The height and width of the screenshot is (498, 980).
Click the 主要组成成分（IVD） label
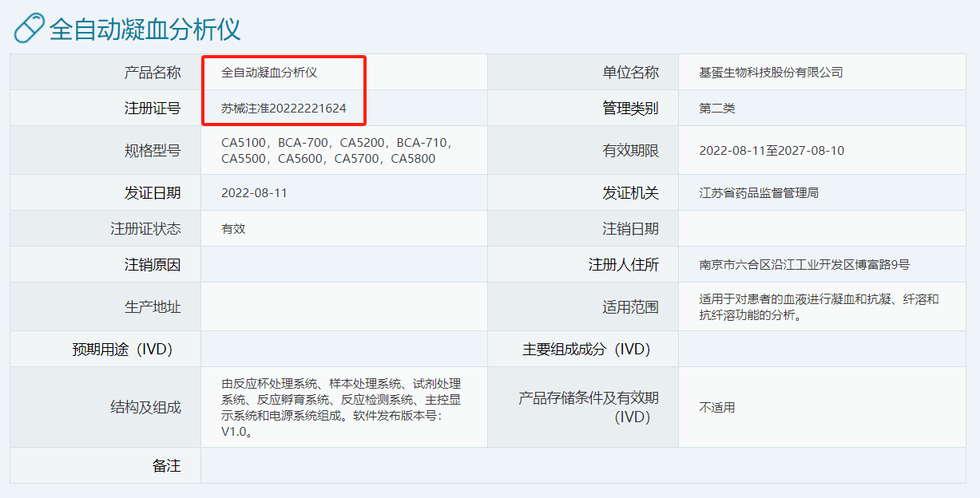click(586, 350)
